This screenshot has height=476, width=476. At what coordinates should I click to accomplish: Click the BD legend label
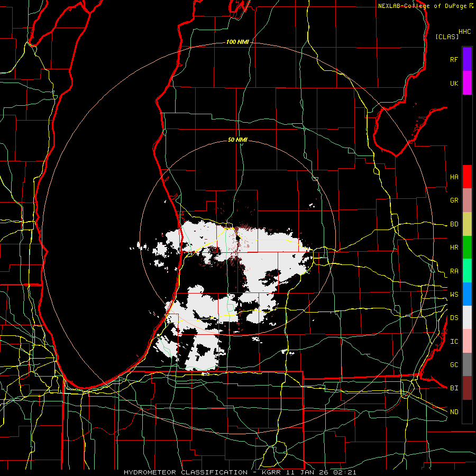(454, 224)
